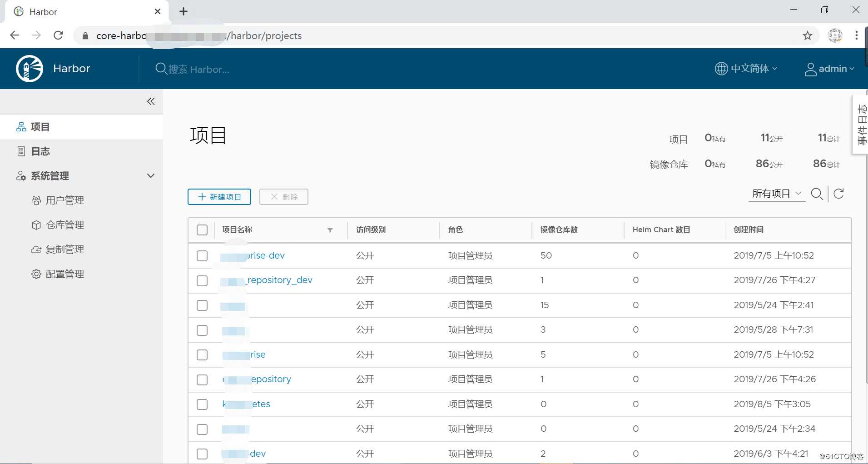The width and height of the screenshot is (868, 464).
Task: Check the row created 2019/8/5
Action: [202, 404]
